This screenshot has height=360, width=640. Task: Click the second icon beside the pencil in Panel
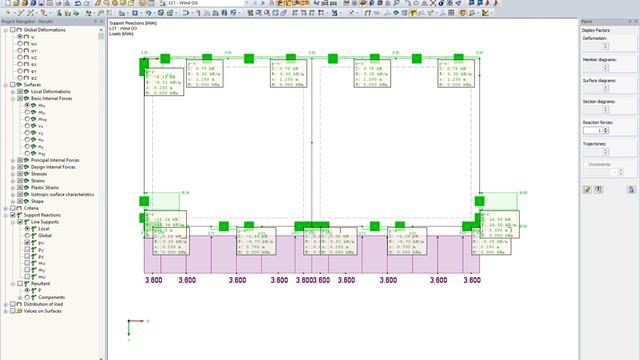pos(598,189)
